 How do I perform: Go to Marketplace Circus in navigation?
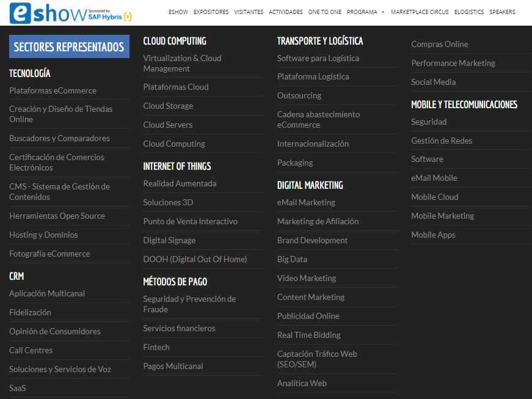click(x=419, y=12)
